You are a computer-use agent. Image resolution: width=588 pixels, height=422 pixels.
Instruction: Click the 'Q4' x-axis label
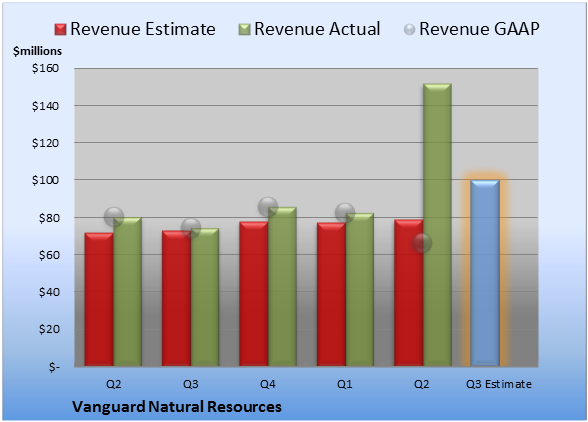[x=268, y=384]
